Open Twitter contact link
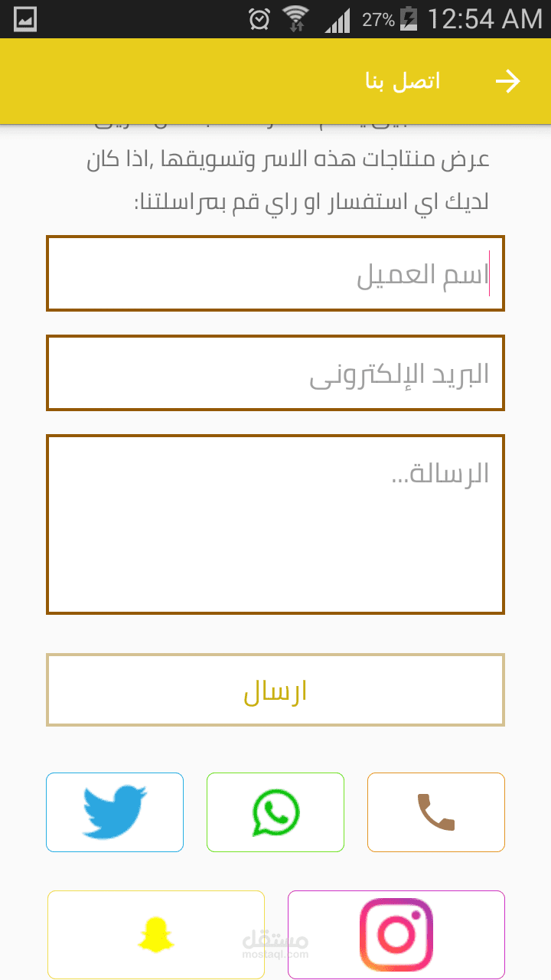The height and width of the screenshot is (980, 551). point(115,812)
